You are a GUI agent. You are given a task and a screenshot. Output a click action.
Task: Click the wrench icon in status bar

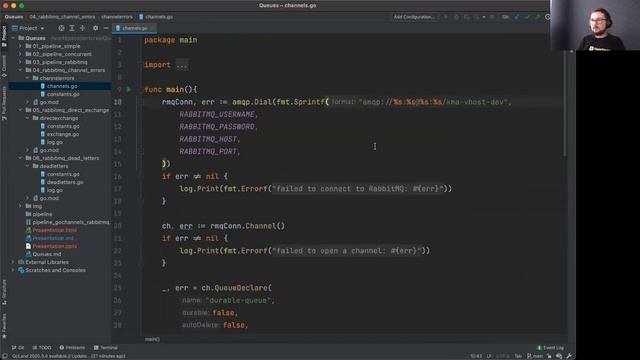click(x=569, y=356)
